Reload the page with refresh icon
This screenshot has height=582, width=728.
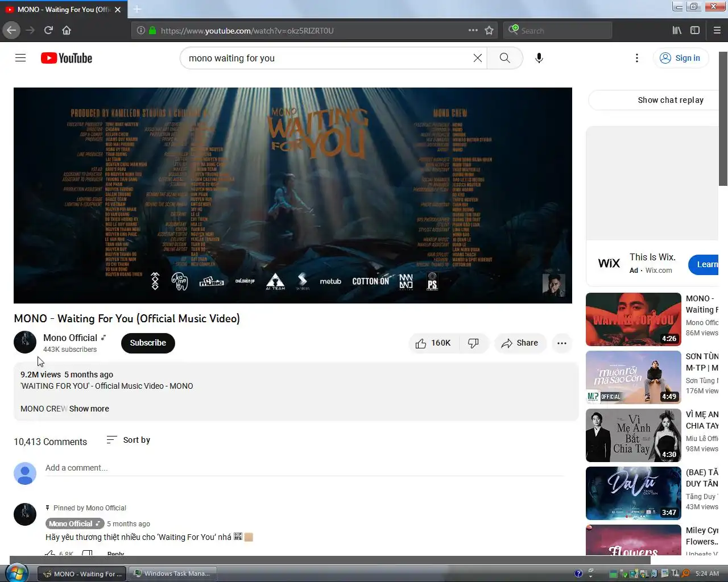[48, 30]
